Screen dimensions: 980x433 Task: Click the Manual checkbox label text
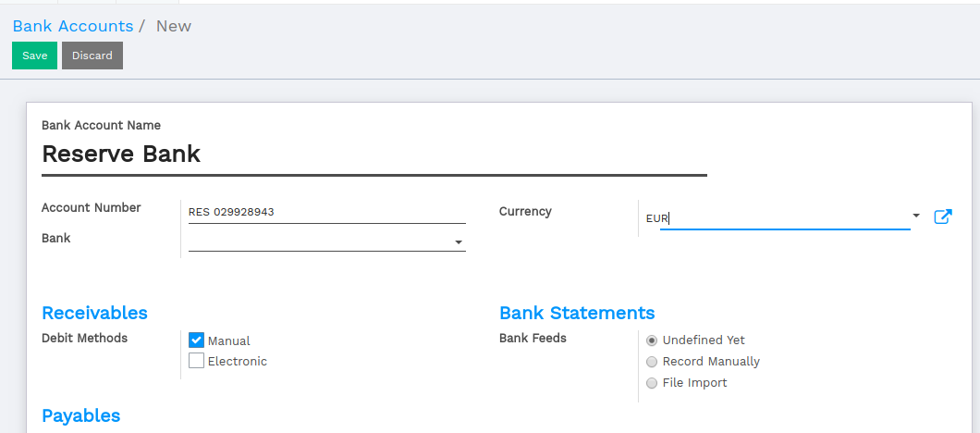tap(228, 341)
